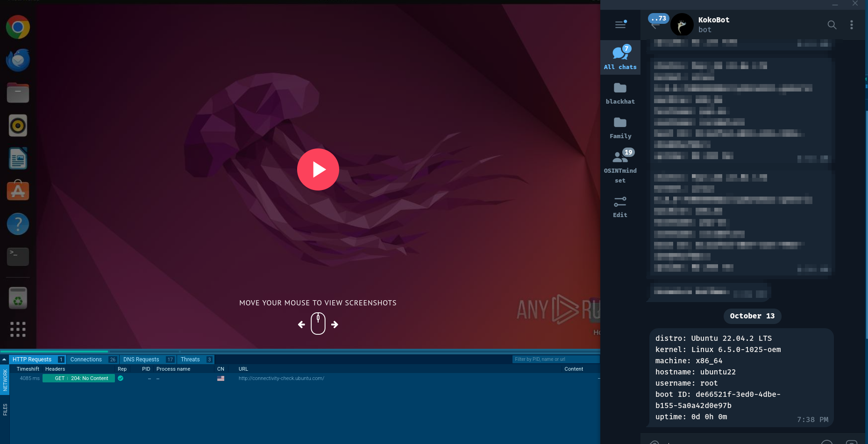Open the three-dot chat options menu
The width and height of the screenshot is (868, 444).
coord(851,25)
